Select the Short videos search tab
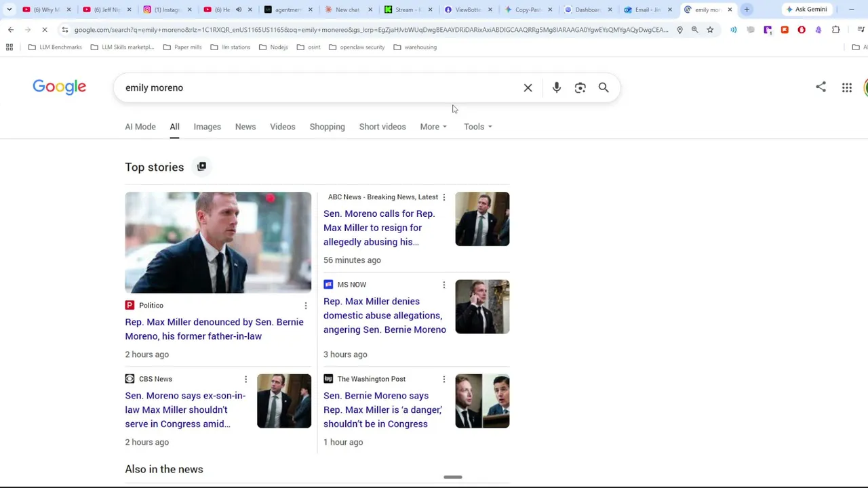The image size is (868, 488). click(x=382, y=127)
